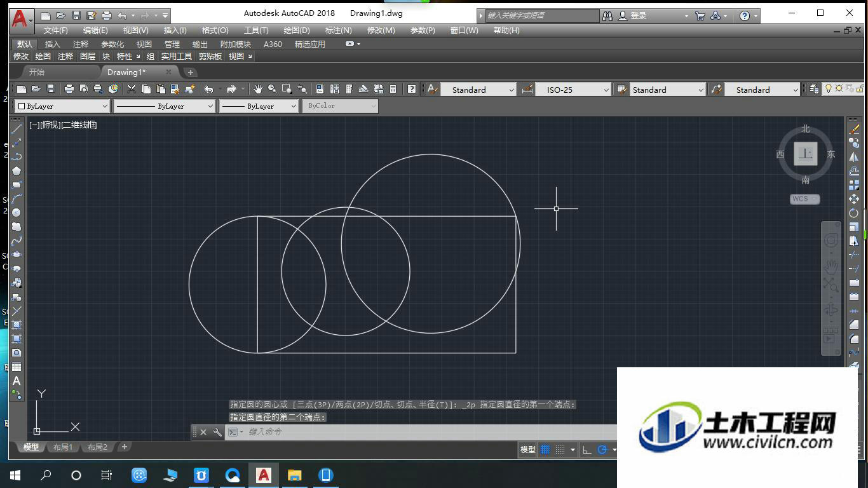Add a new layout with plus button
Image resolution: width=868 pixels, height=488 pixels.
[x=125, y=447]
